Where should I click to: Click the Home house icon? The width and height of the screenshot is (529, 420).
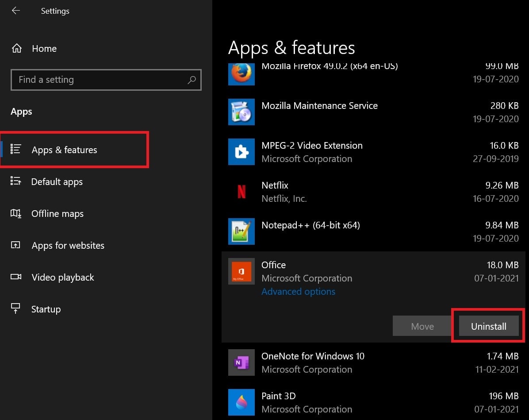coord(16,49)
